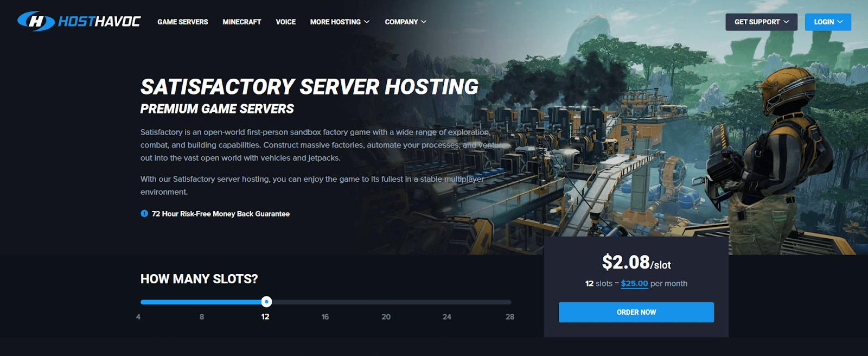Click the Premium Game Servers subheading

[x=217, y=109]
